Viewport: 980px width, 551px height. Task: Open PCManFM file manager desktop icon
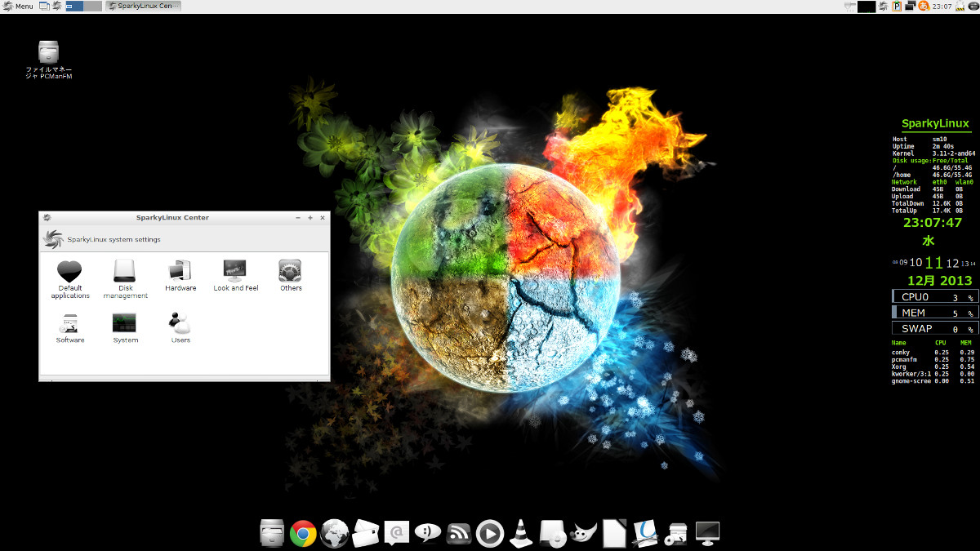(49, 59)
